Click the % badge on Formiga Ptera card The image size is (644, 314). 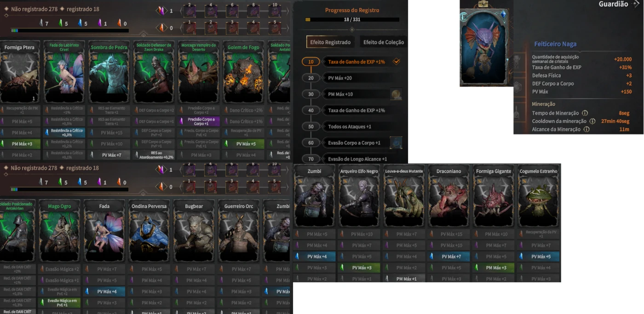coord(6,57)
